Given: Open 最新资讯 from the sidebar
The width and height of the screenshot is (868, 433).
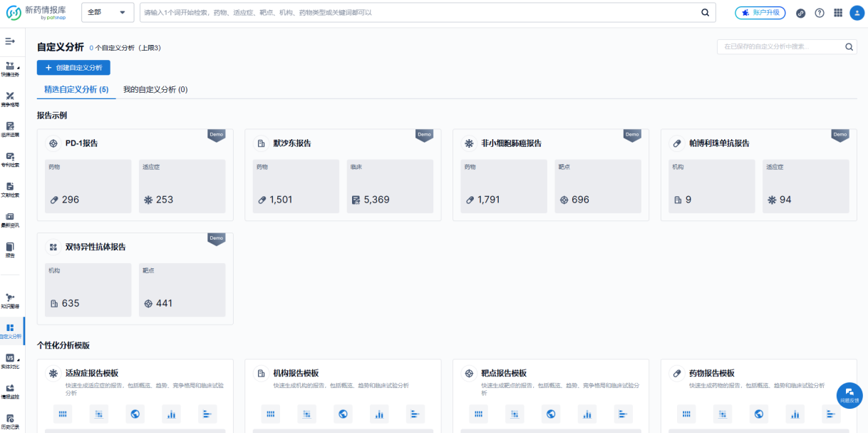Looking at the screenshot, I should coord(10,219).
